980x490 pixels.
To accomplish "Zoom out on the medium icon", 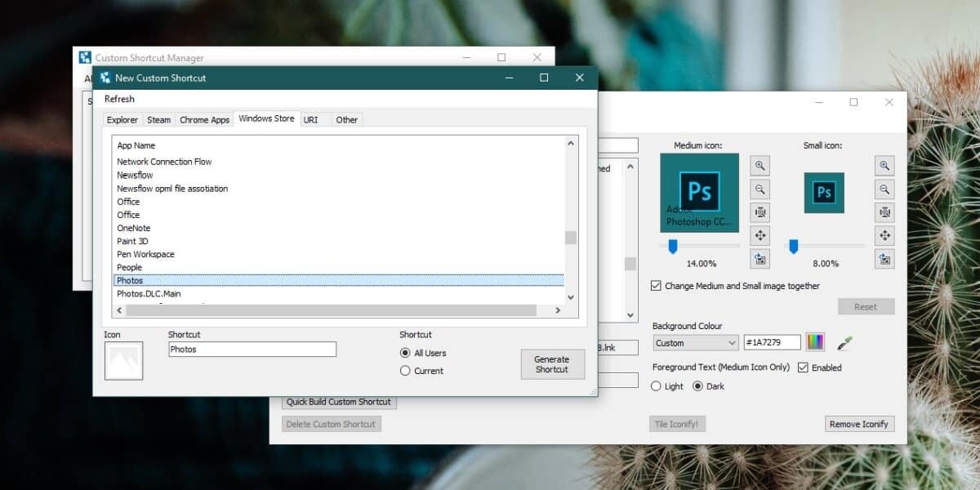I will [x=760, y=189].
